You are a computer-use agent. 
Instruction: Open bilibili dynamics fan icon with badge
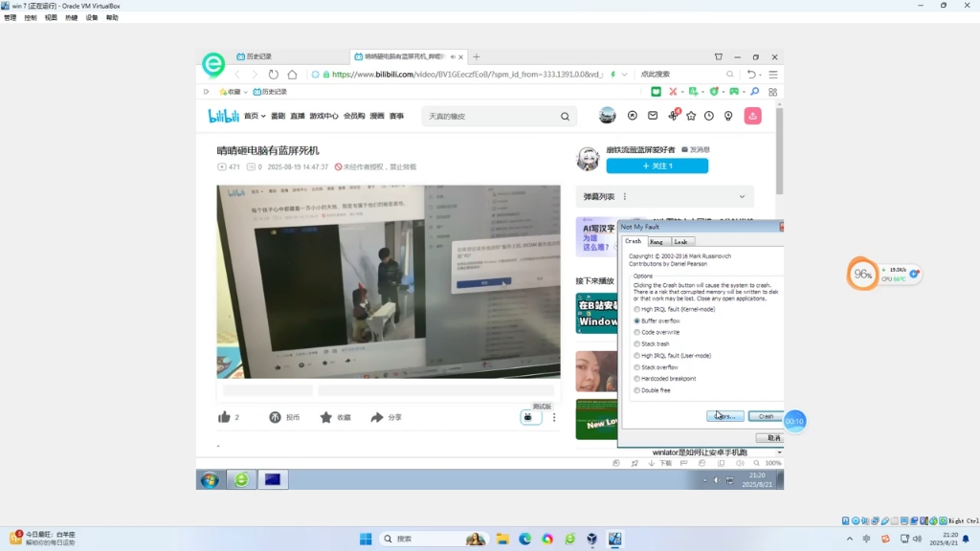click(673, 115)
